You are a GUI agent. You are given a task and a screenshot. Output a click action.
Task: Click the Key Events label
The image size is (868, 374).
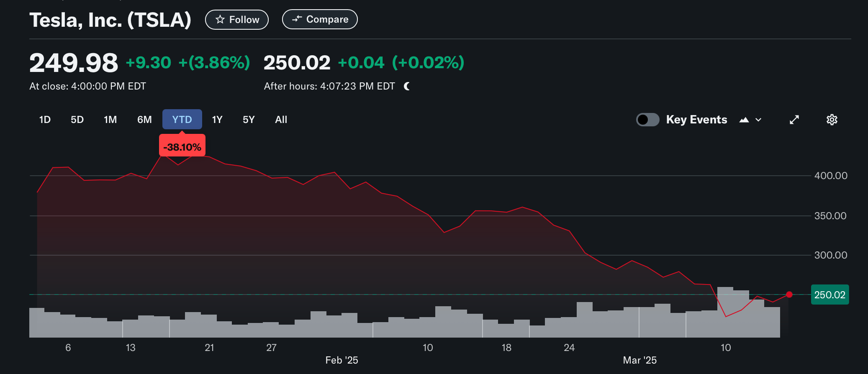697,120
